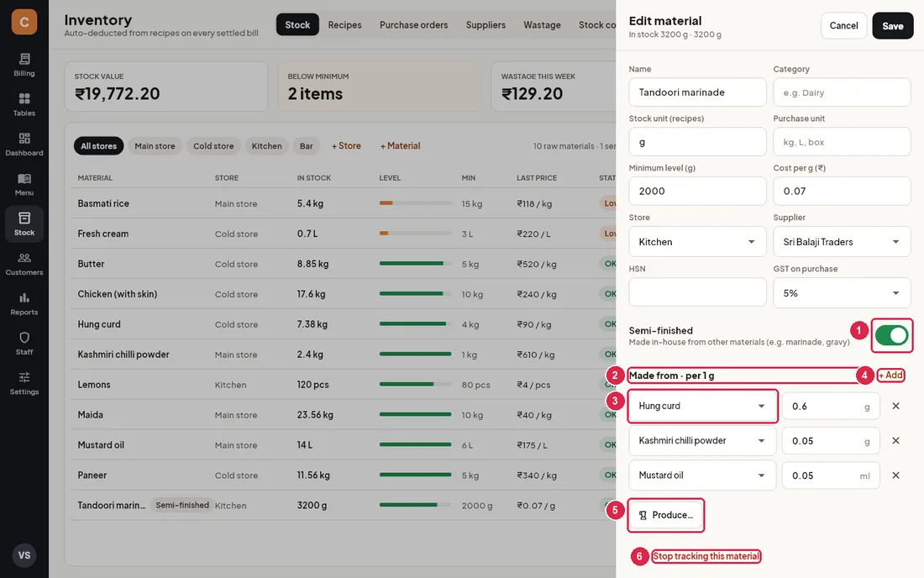The height and width of the screenshot is (578, 924).
Task: Click the Category input field
Action: (842, 92)
